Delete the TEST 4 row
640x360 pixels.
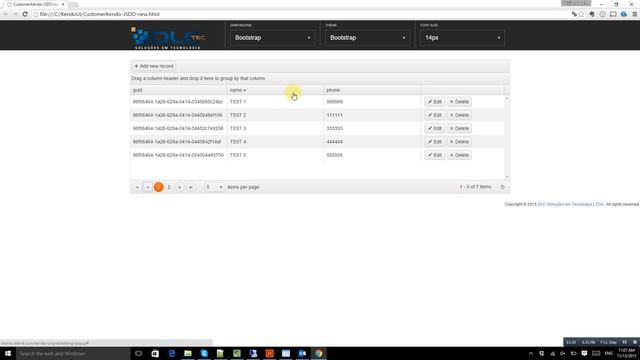click(459, 142)
